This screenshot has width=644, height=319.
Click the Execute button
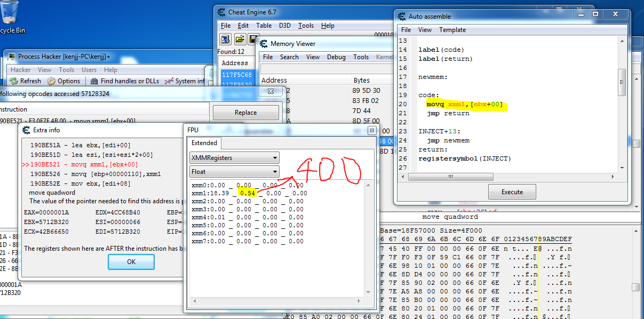pos(512,192)
